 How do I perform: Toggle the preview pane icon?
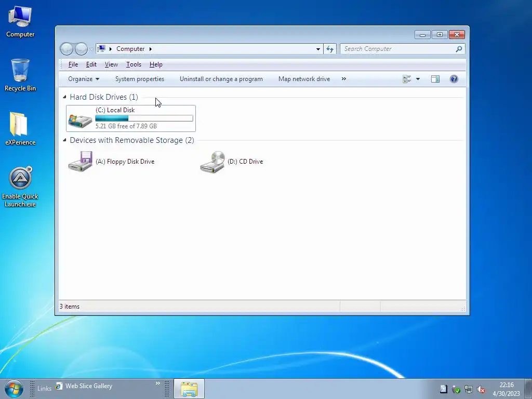[435, 79]
